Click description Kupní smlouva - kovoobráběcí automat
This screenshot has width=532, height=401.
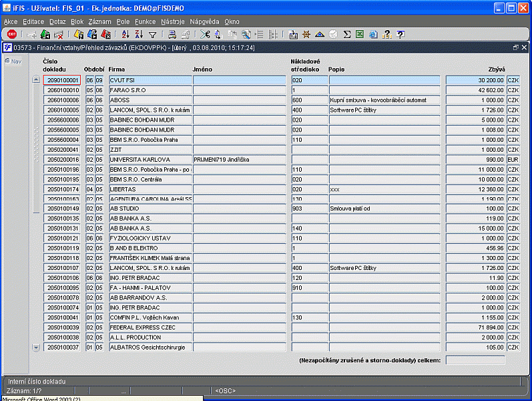[384, 100]
